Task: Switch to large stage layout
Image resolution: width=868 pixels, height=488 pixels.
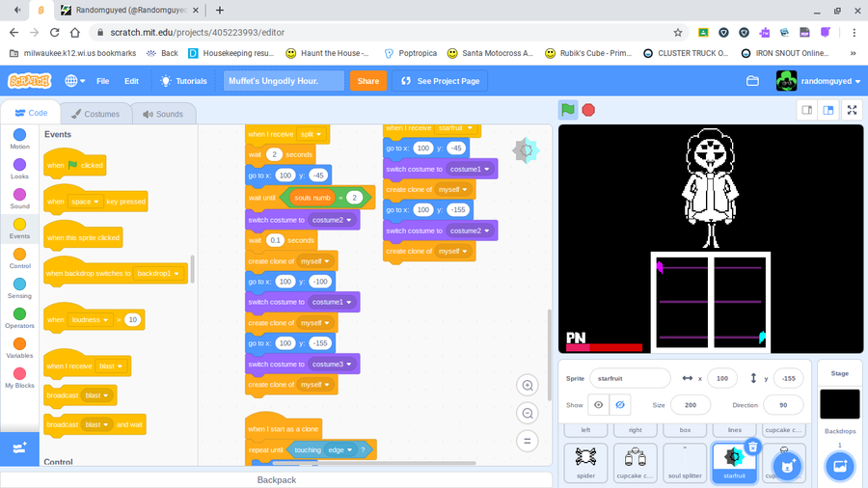Action: (x=828, y=110)
